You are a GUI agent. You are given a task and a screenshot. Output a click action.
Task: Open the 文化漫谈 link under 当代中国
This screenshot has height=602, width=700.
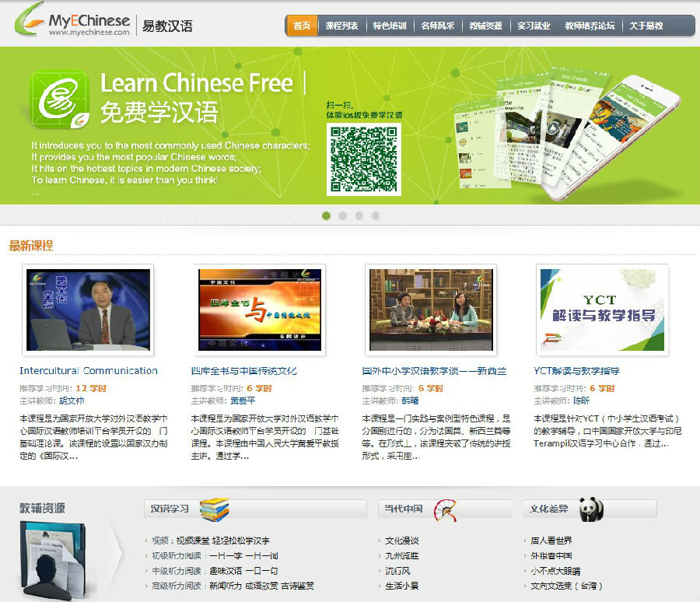[x=402, y=541]
